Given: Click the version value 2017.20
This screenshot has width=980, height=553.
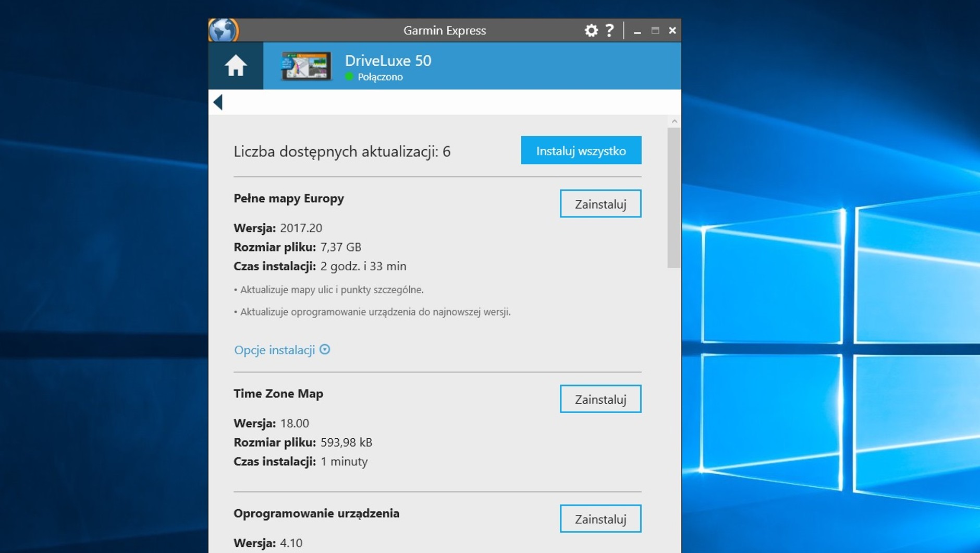Looking at the screenshot, I should pyautogui.click(x=301, y=228).
